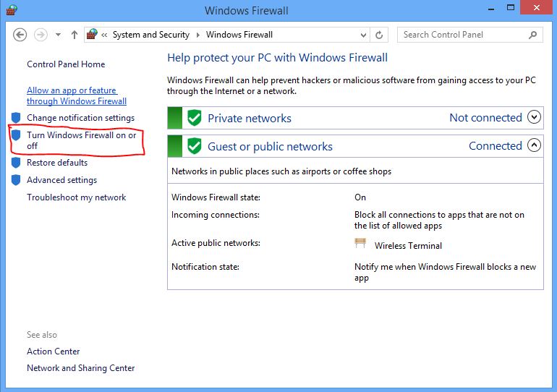Click Restore defaults link

(57, 163)
